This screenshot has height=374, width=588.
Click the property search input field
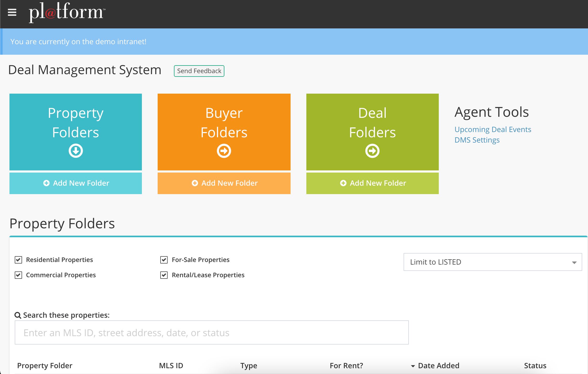tap(212, 332)
